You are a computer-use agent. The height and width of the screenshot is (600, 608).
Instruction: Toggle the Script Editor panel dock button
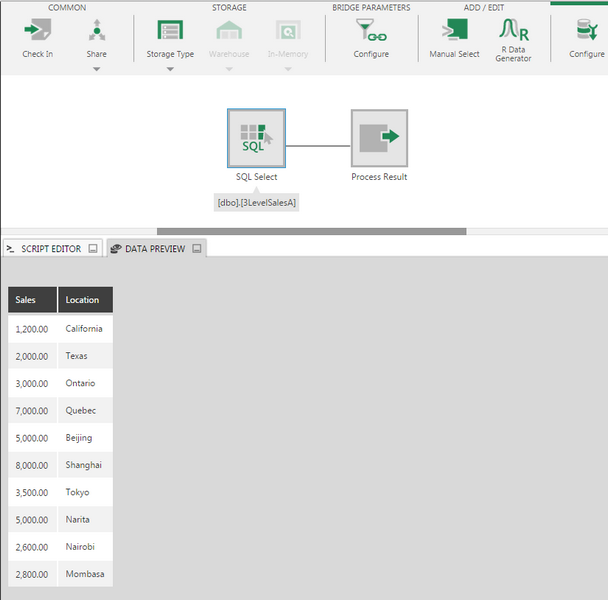pos(93,248)
